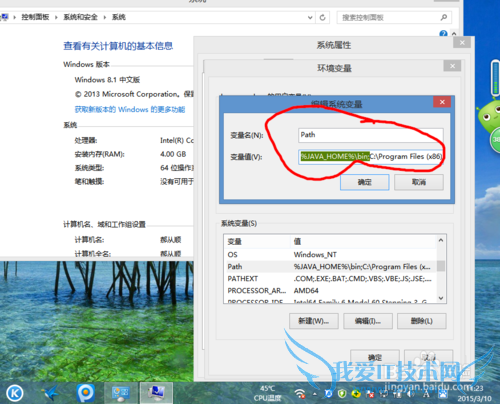Screen dimensions: 500x404
Task: Select the OS row in system variables list
Action: click(330, 255)
